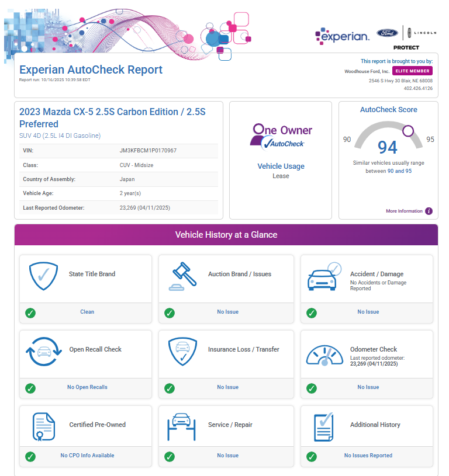The image size is (449, 476).
Task: Click the Open Recall Check circular arrows icon
Action: tap(43, 352)
